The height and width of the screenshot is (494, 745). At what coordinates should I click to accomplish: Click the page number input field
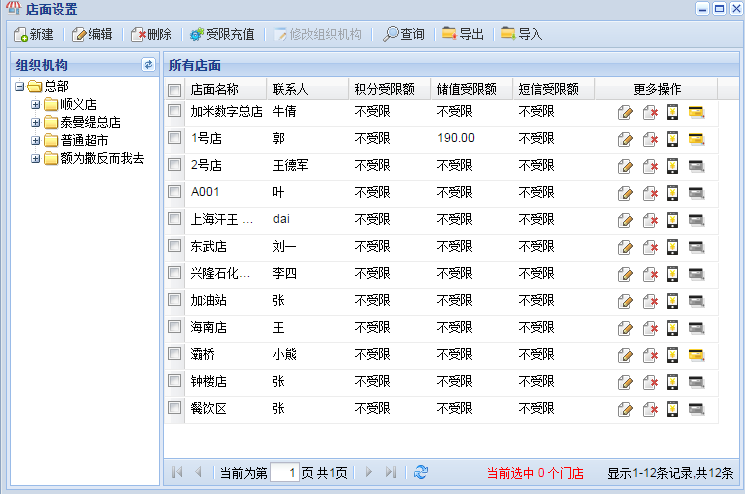[x=285, y=473]
